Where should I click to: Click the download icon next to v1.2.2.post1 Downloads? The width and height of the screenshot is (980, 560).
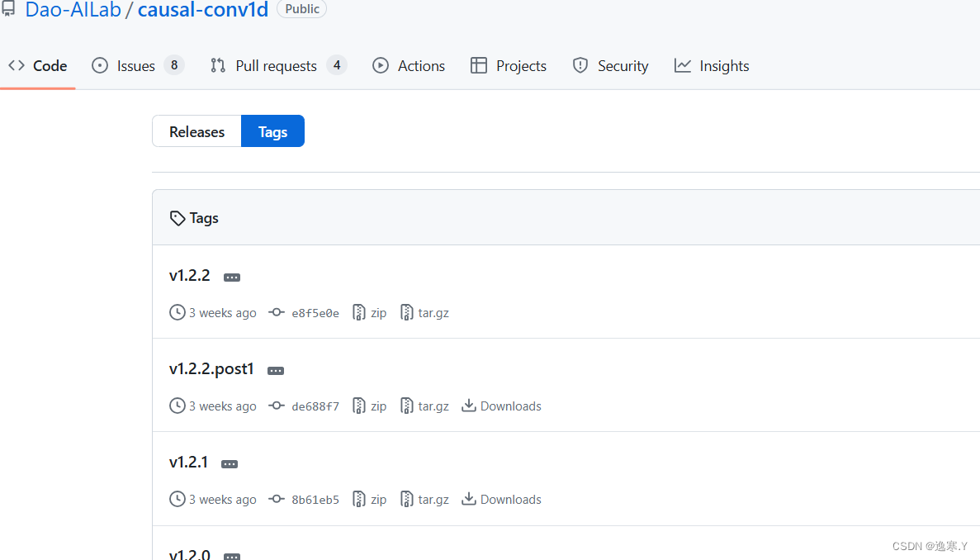click(469, 406)
